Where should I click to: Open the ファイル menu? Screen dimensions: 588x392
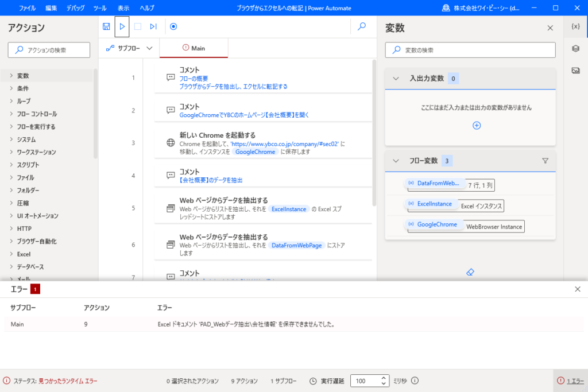tap(27, 8)
